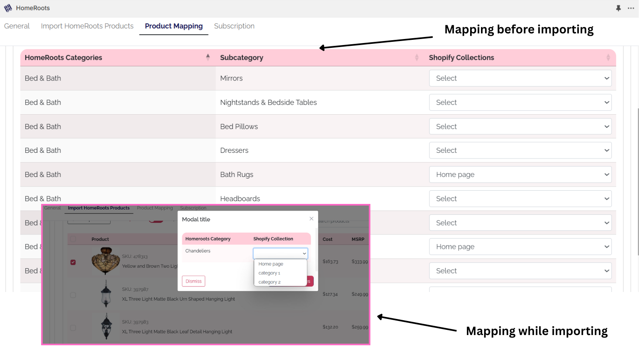Click XL Three Light Urn Shaped Hanging Light
The image size is (644, 362).
pos(178,299)
